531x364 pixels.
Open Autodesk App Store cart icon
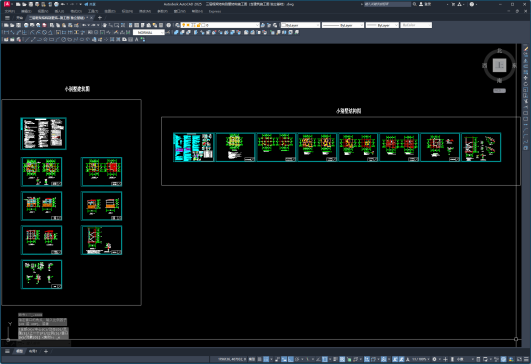pyautogui.click(x=453, y=4)
